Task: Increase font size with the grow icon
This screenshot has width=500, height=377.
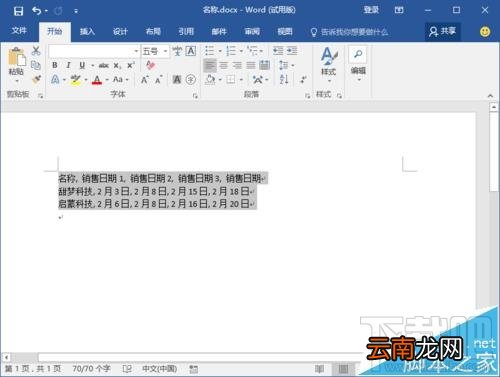Action: click(144, 80)
